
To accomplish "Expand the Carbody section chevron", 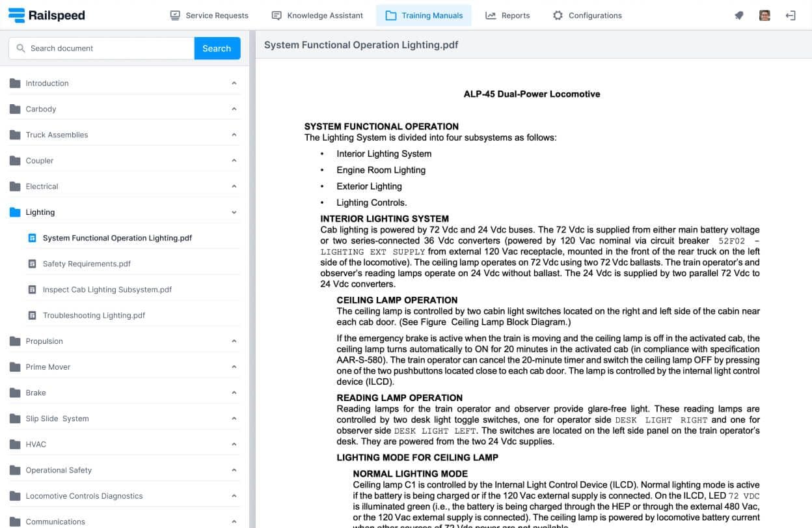I will point(234,109).
